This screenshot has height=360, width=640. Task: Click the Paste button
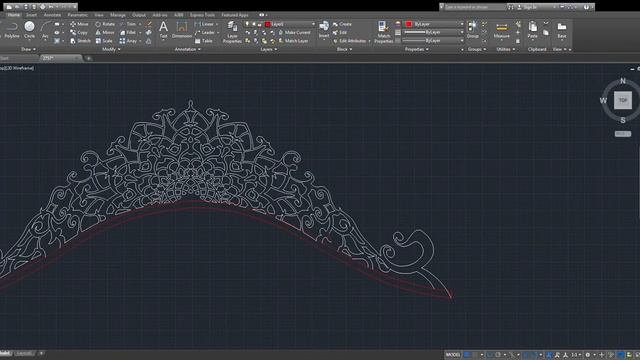coord(532,30)
